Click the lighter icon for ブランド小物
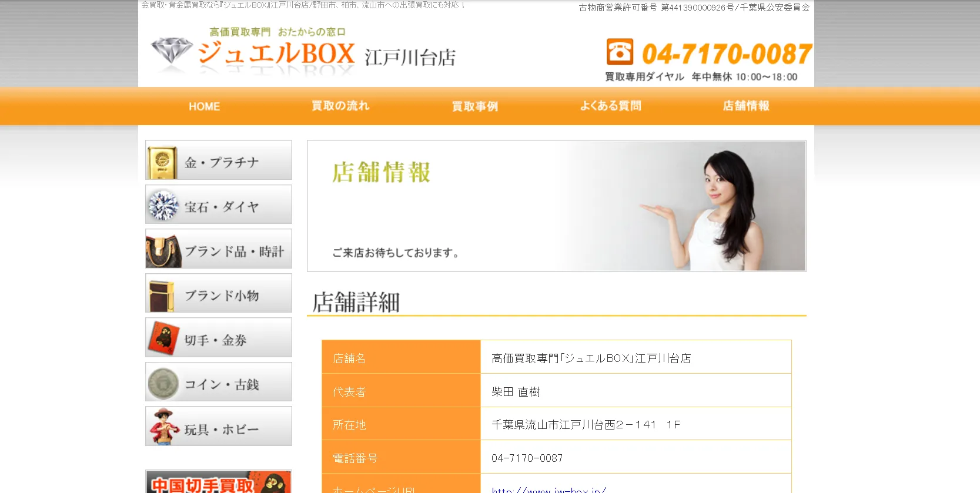 point(162,294)
